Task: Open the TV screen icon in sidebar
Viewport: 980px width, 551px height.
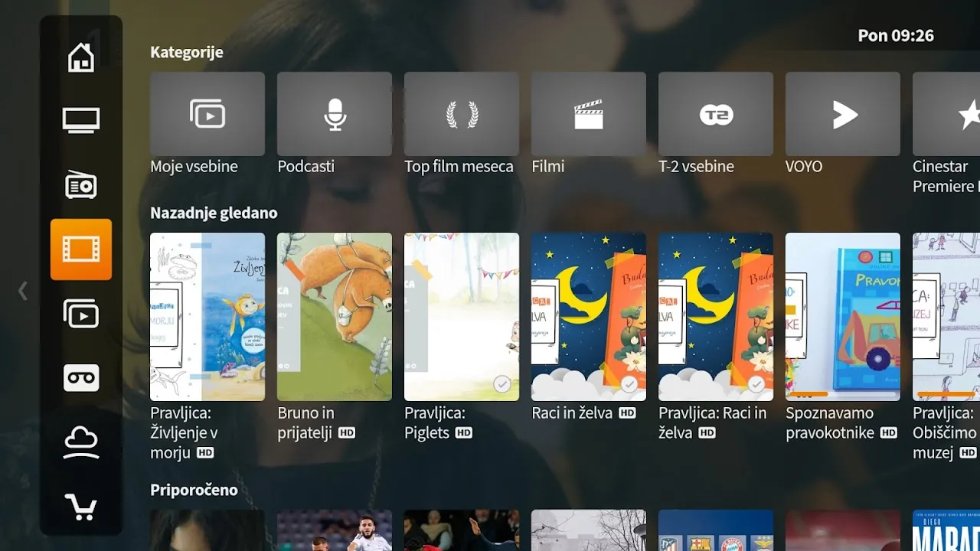Action: click(x=81, y=121)
